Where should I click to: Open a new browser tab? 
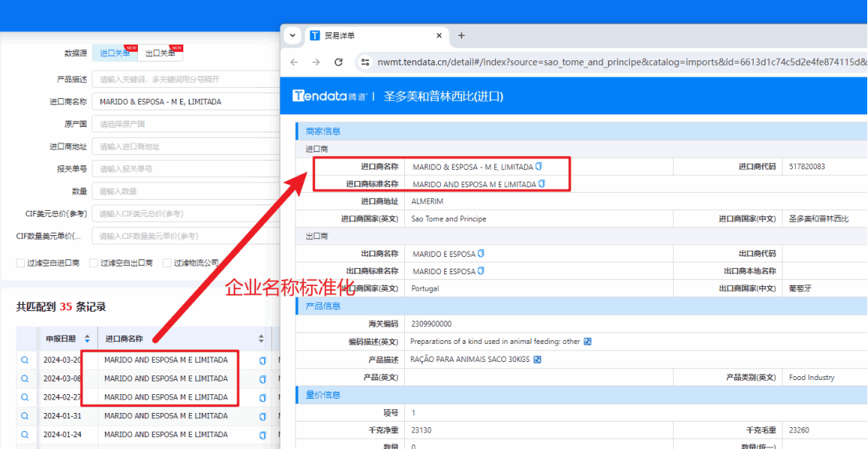(461, 35)
